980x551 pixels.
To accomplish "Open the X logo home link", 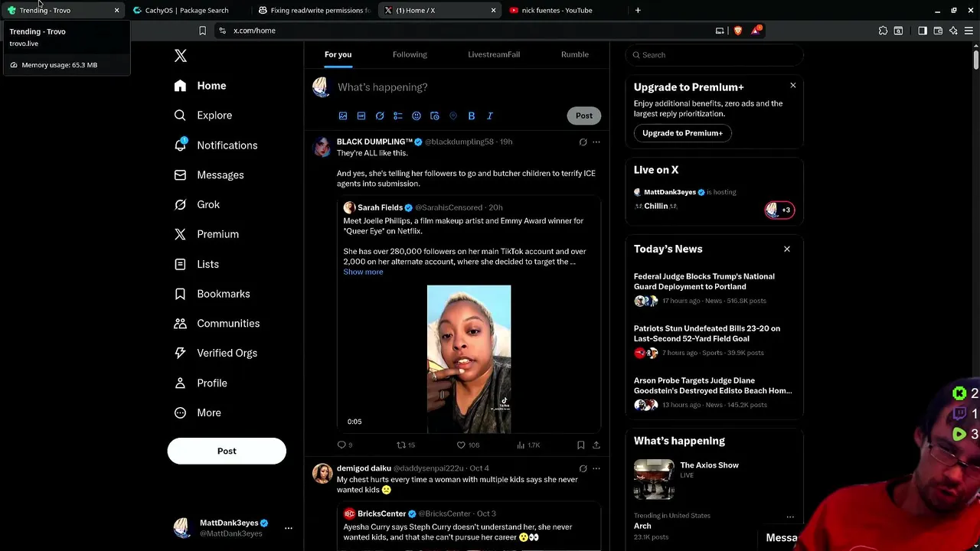I will 181,56.
